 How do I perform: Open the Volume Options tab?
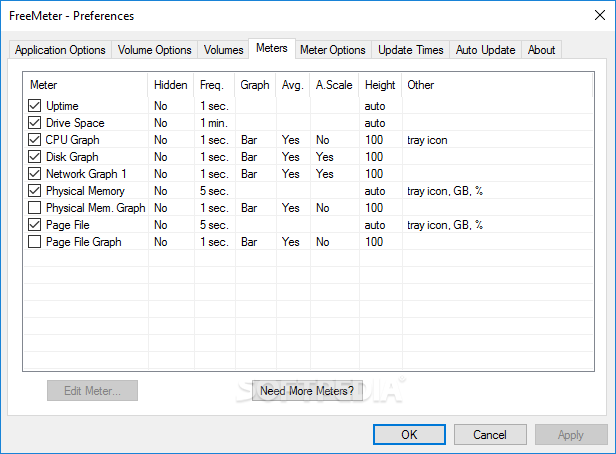[x=154, y=50]
